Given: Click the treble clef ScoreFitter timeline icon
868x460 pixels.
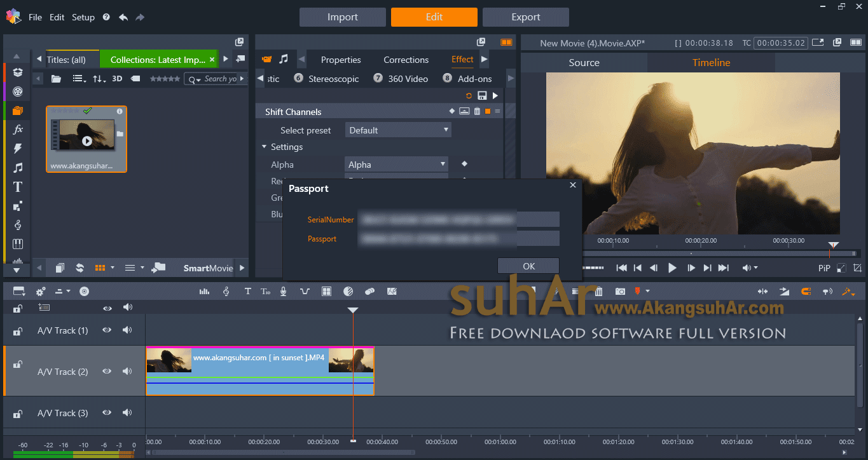Looking at the screenshot, I should click(226, 292).
